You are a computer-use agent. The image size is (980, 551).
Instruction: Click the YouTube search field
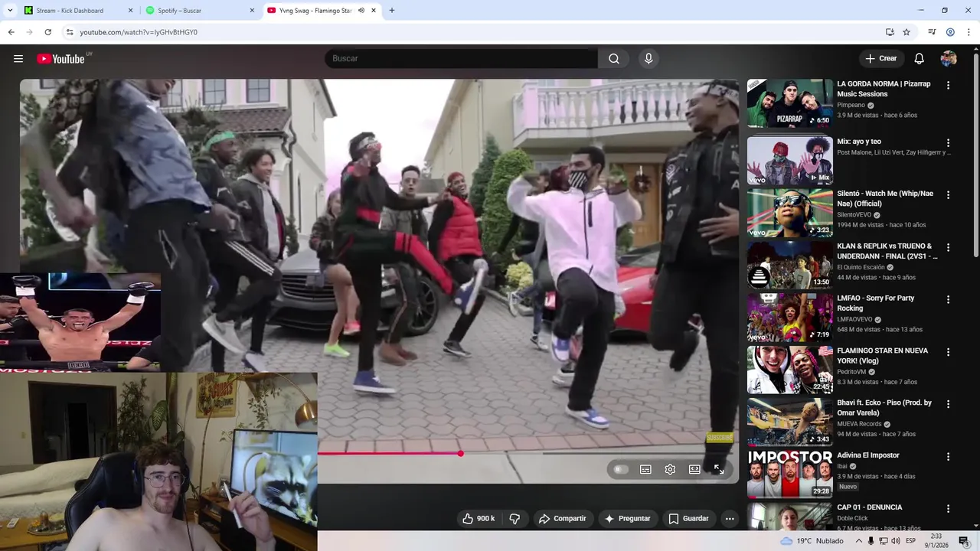tap(461, 59)
